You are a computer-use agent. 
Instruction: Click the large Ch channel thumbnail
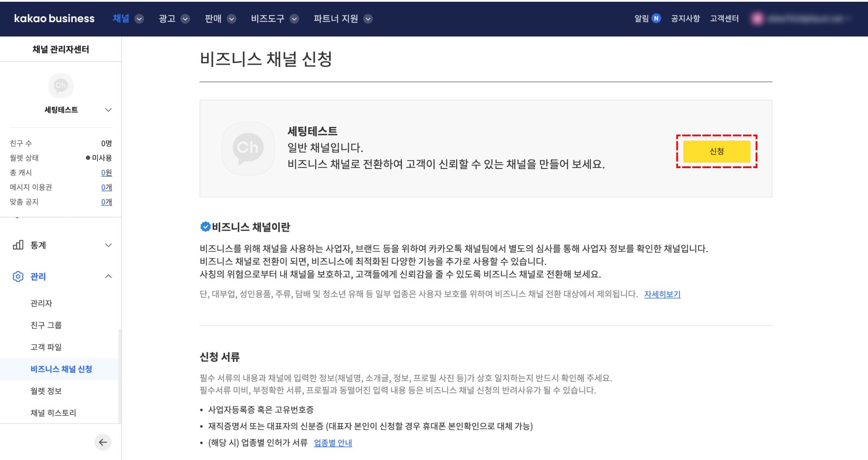click(248, 148)
